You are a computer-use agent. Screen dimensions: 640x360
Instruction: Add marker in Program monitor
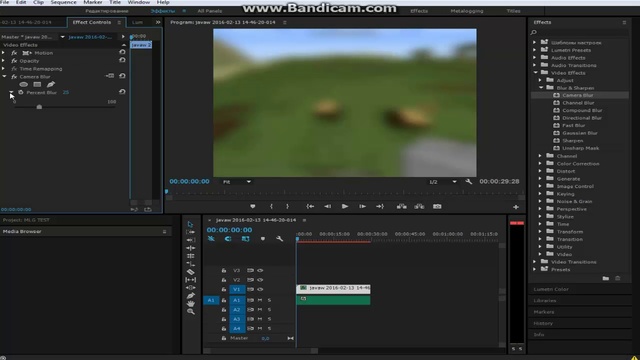click(253, 207)
